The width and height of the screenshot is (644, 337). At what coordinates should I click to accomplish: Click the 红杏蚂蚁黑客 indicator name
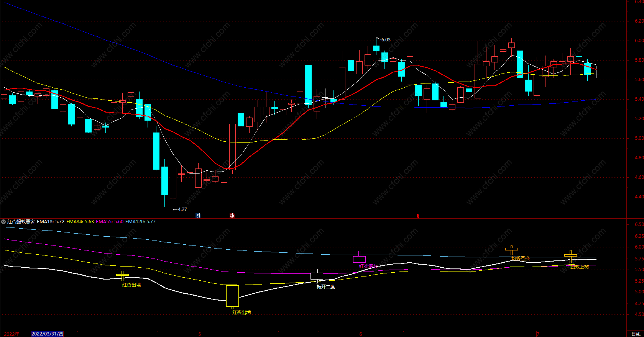click(21, 222)
